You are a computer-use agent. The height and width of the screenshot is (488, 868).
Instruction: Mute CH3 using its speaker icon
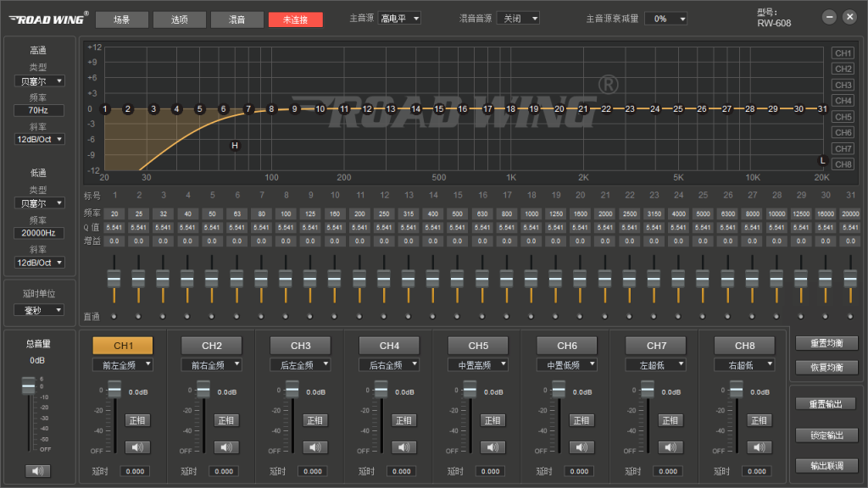(x=315, y=447)
